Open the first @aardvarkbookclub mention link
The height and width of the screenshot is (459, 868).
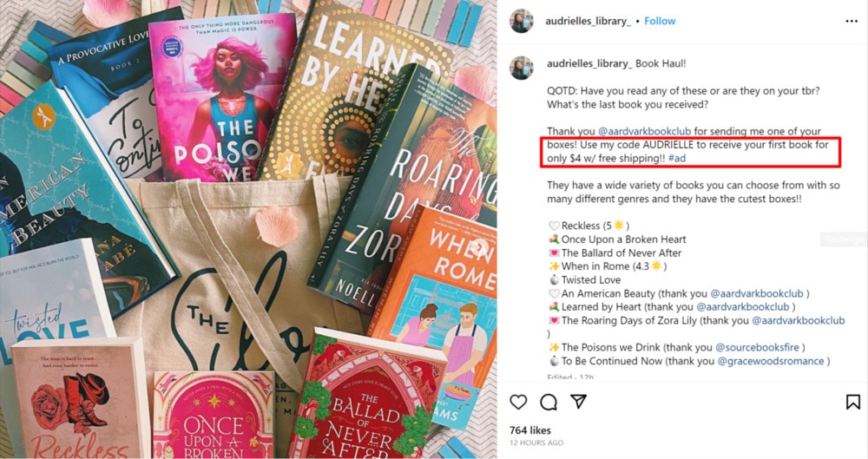[x=644, y=131]
